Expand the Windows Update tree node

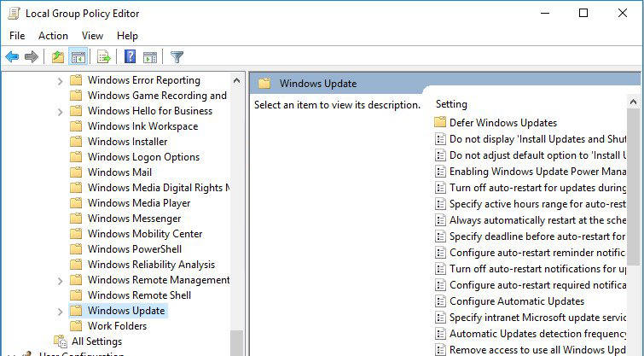[x=60, y=312]
